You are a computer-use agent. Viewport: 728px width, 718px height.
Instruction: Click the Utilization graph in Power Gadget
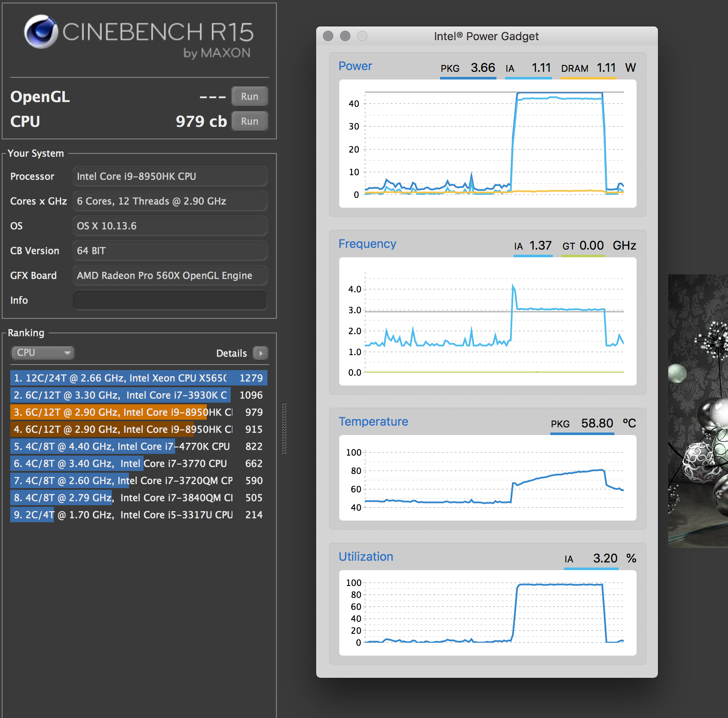tap(487, 613)
